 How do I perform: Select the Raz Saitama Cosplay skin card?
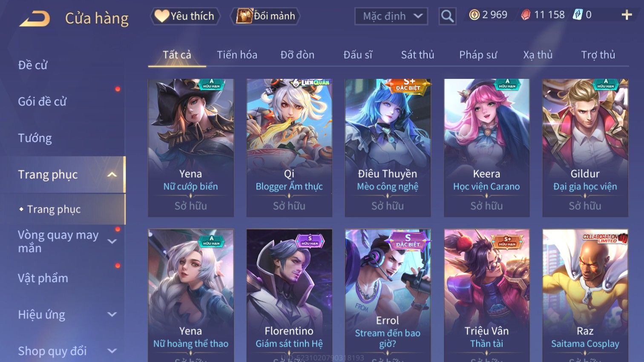[585, 295]
